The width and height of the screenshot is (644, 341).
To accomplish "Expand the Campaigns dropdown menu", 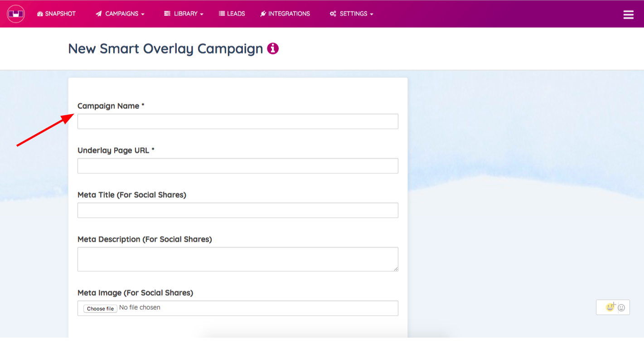I will [x=120, y=14].
